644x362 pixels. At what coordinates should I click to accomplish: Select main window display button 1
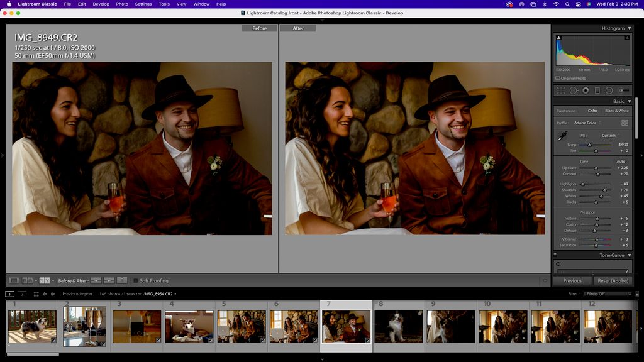click(x=9, y=294)
